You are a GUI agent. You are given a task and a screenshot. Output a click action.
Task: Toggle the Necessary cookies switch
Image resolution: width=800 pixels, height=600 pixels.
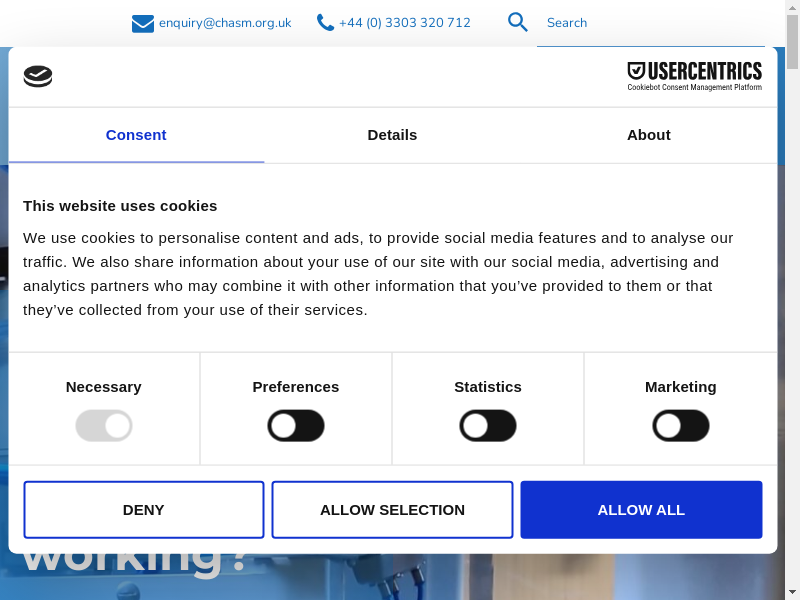coord(104,426)
